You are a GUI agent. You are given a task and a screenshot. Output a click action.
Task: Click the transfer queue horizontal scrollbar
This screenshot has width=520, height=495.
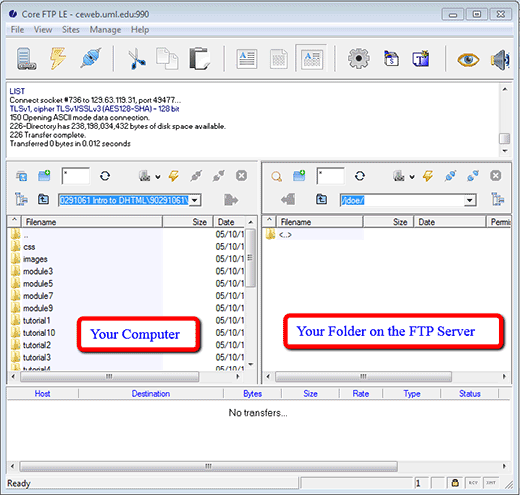(208, 466)
